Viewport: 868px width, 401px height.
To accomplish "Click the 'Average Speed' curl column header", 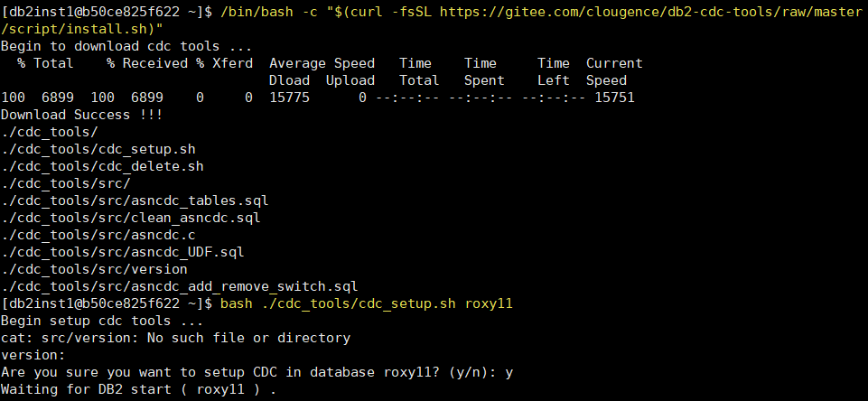I will pyautogui.click(x=322, y=63).
